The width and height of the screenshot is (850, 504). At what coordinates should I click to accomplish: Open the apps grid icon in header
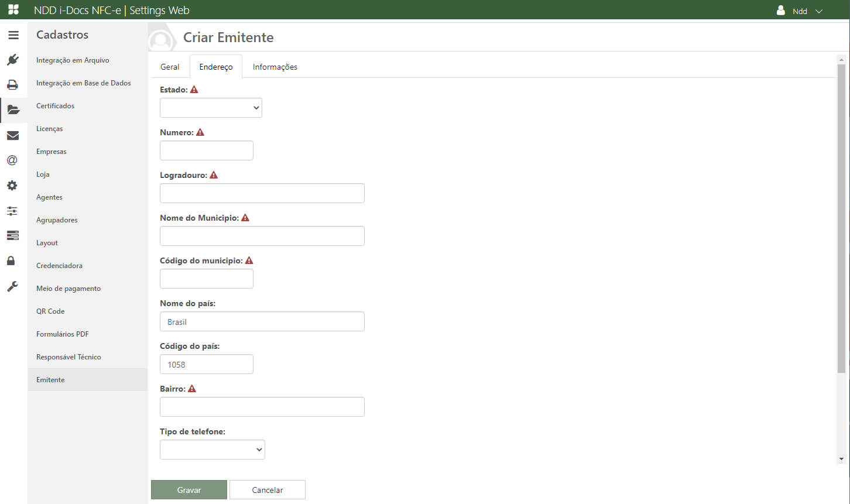(x=13, y=10)
